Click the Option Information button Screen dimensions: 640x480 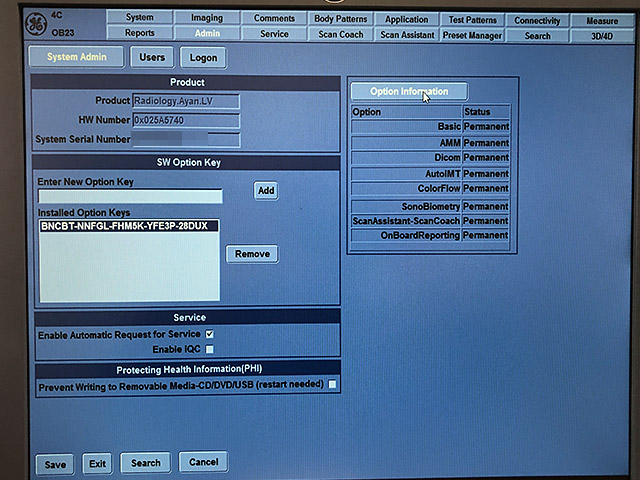(x=409, y=91)
